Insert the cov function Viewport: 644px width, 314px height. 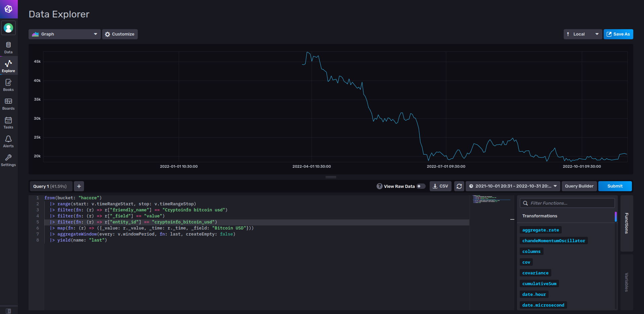click(526, 262)
